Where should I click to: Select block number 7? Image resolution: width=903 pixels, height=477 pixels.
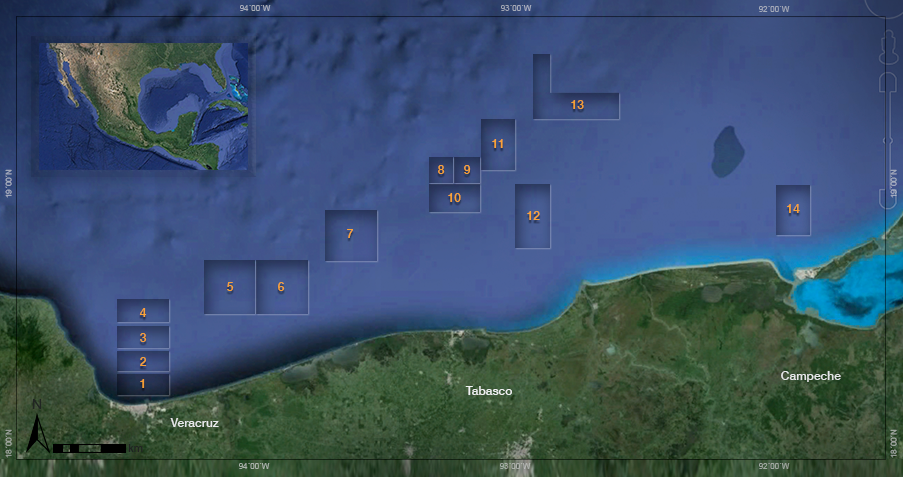350,235
